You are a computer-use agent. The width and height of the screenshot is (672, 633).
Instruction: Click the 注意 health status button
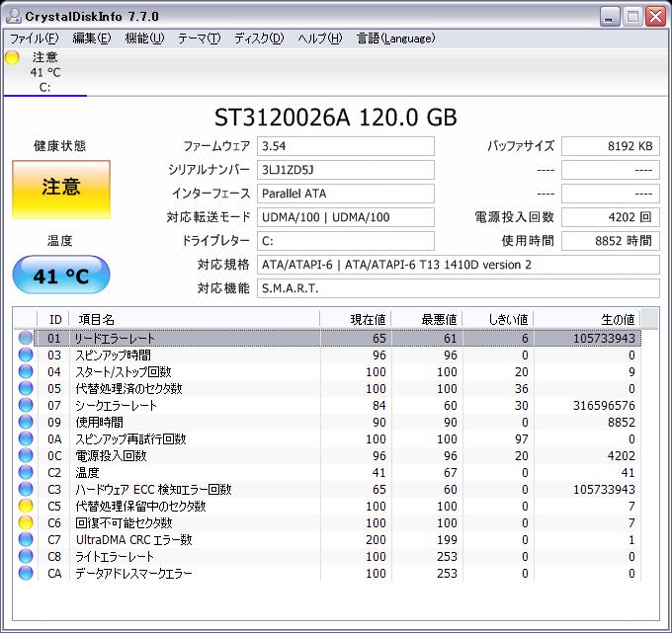coord(61,187)
